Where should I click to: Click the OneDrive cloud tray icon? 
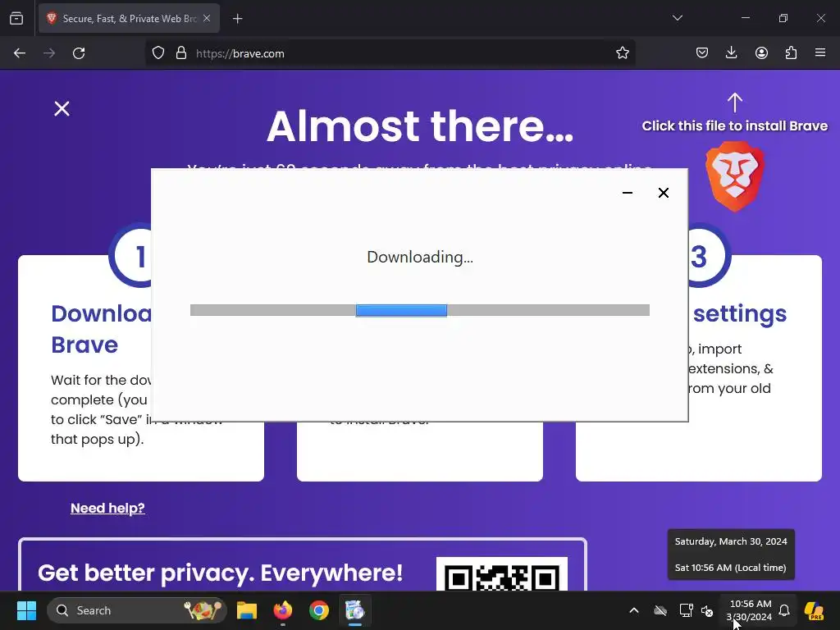[660, 610]
